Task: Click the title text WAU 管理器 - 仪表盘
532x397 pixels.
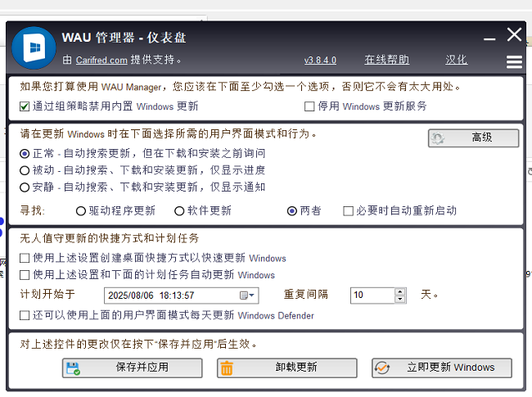Action: 124,38
